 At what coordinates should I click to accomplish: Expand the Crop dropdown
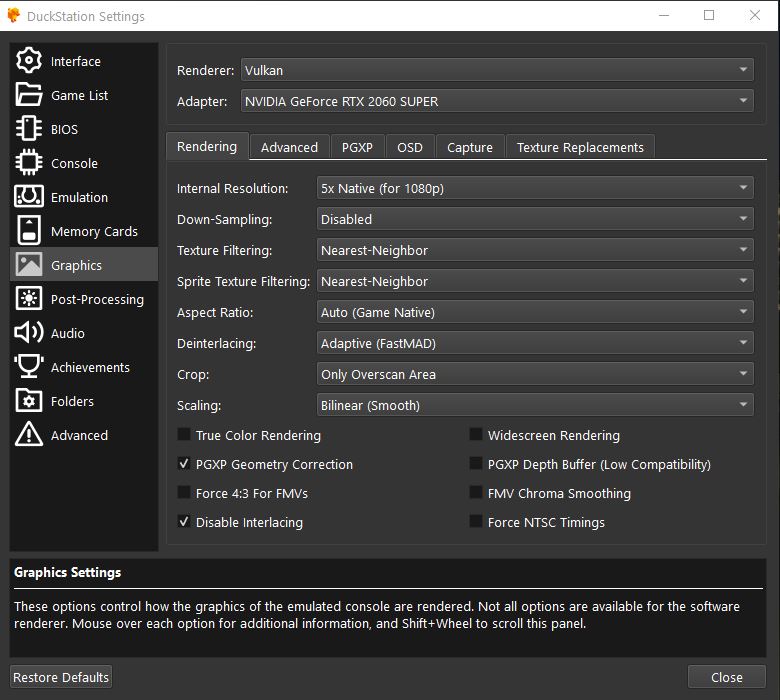[535, 374]
